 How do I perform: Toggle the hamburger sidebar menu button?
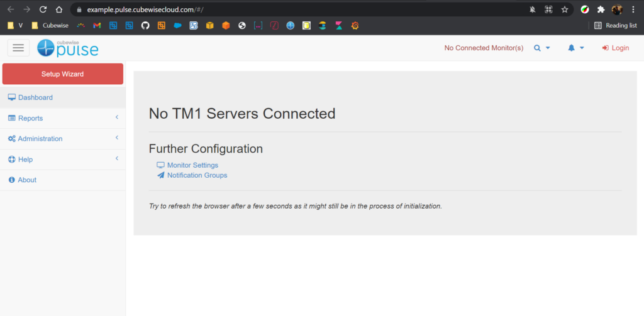coord(18,48)
